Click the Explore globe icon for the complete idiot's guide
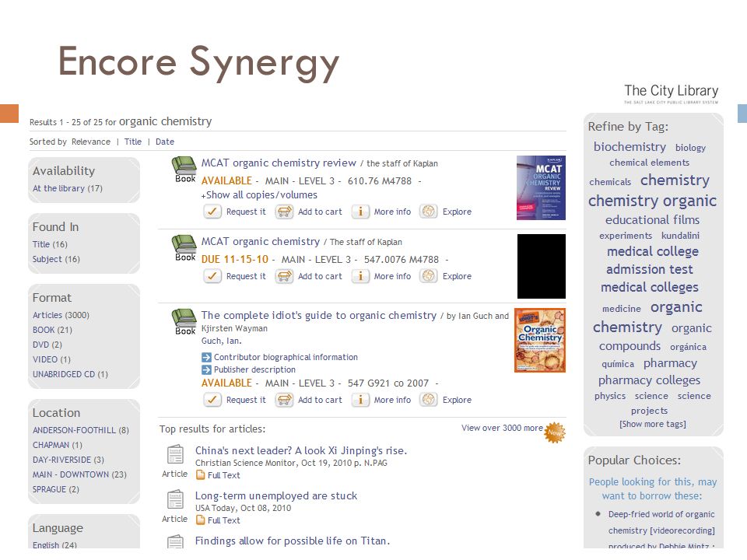This screenshot has height=560, width=747. point(428,400)
